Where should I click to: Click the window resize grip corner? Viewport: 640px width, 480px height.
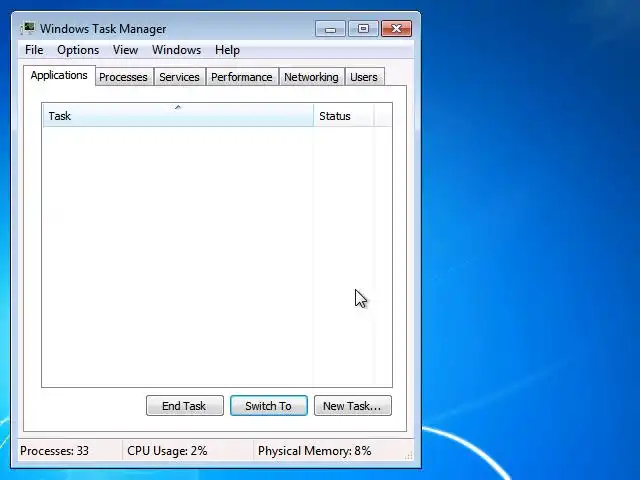tap(409, 456)
